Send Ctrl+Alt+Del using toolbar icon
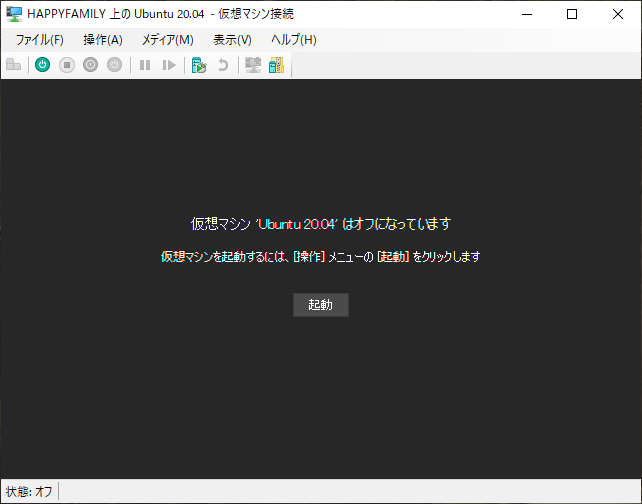The width and height of the screenshot is (642, 504). click(14, 65)
